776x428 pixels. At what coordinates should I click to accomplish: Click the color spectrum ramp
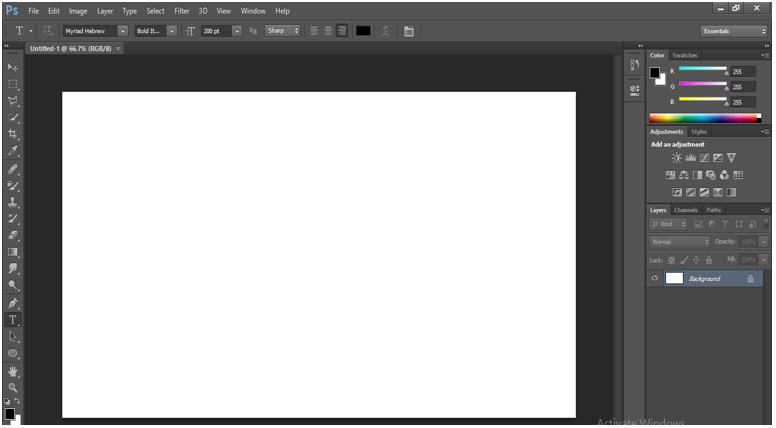click(x=705, y=118)
